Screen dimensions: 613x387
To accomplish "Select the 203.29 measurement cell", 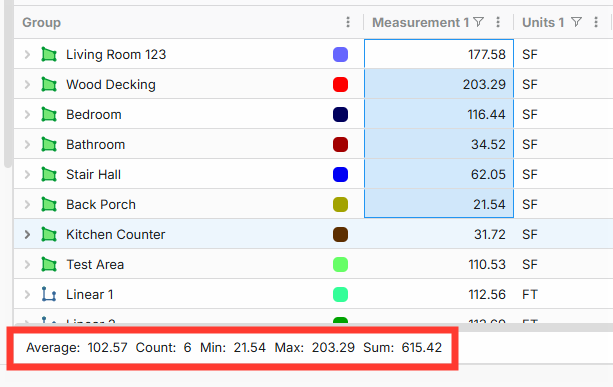I will pyautogui.click(x=439, y=84).
